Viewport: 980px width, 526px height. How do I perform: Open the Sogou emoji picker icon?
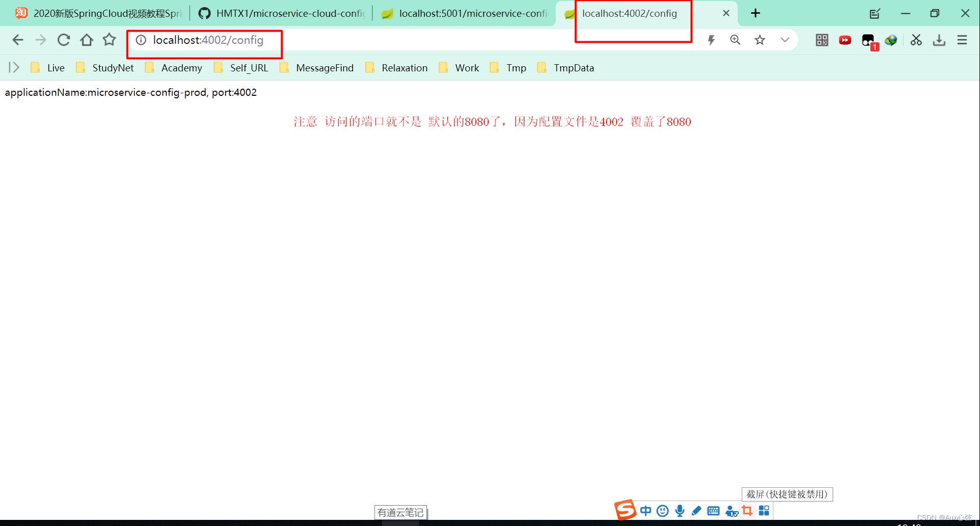coord(662,510)
